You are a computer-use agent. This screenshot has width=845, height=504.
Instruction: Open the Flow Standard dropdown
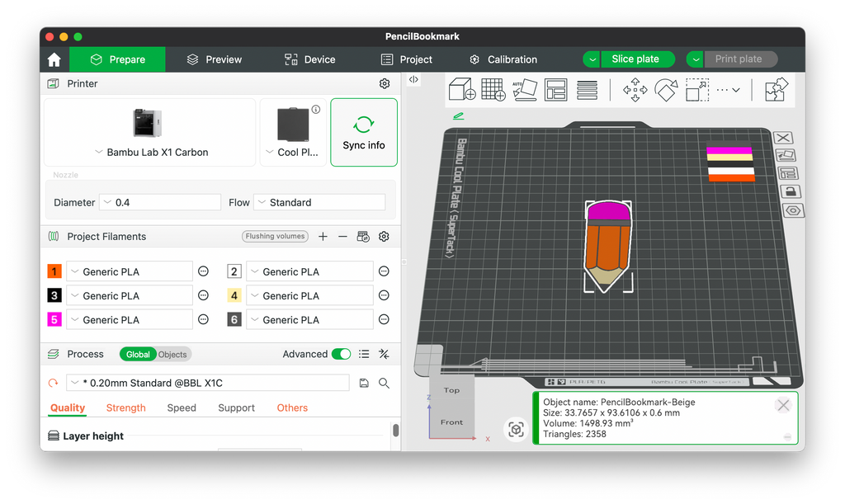[319, 202]
